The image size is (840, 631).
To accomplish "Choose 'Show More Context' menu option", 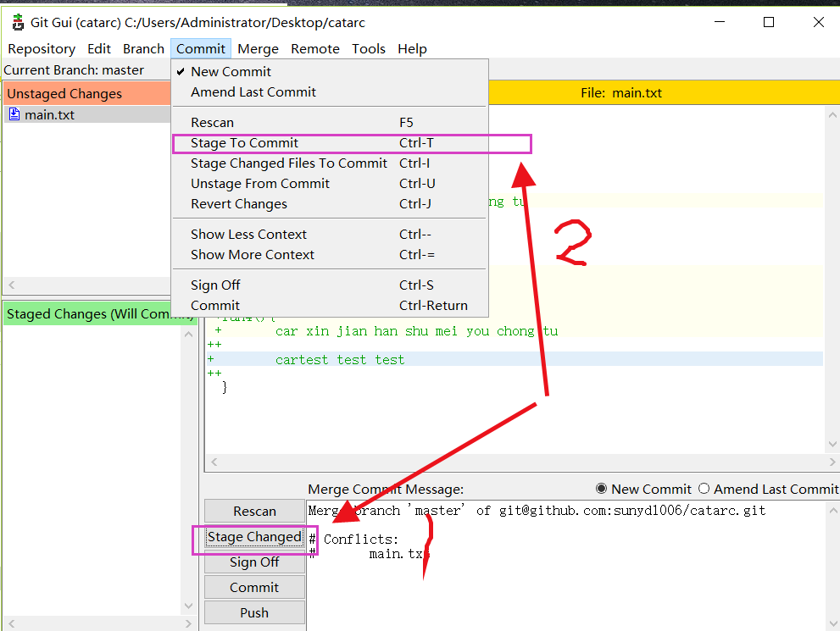I will [250, 254].
